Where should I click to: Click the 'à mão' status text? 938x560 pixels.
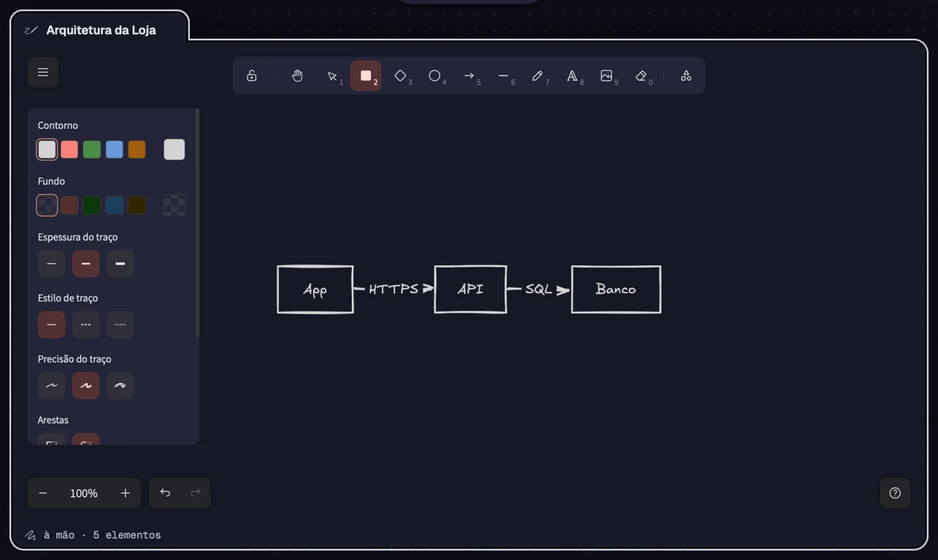tap(59, 535)
